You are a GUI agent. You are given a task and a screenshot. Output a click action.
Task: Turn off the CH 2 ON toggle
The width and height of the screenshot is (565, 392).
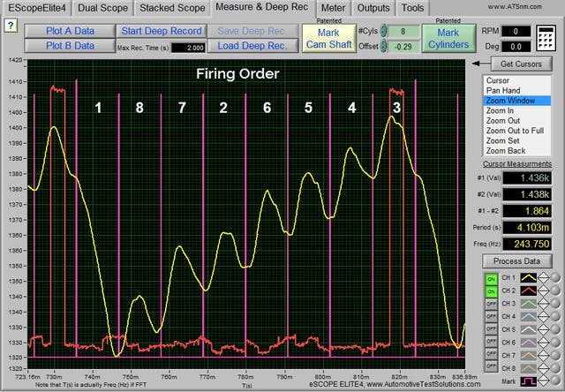tap(493, 290)
